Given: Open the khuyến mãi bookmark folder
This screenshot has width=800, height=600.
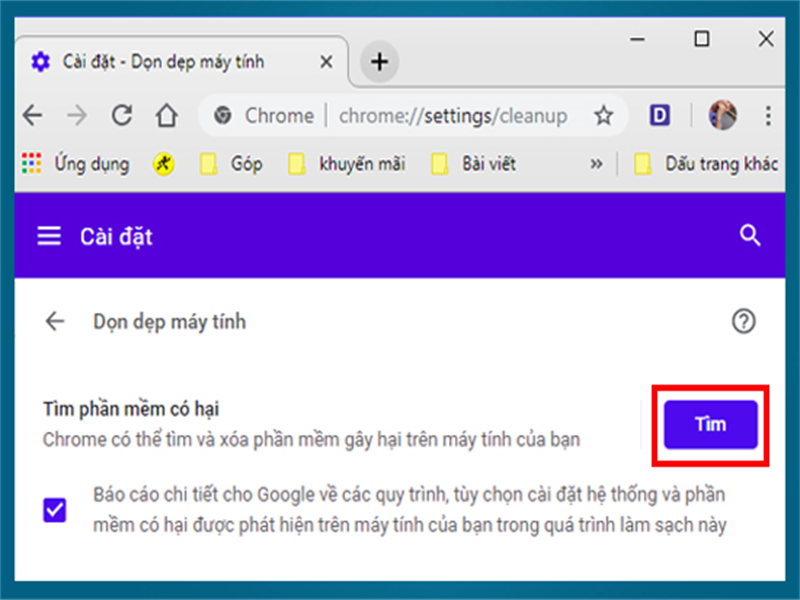Looking at the screenshot, I should pyautogui.click(x=347, y=164).
